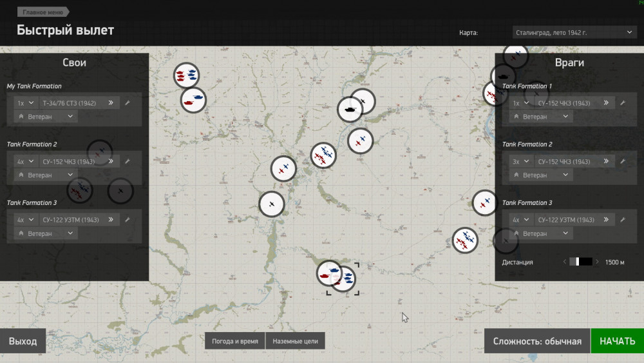
Task: Change the Ветеран skill for Свои Tank Formation 2
Action: [x=46, y=175]
